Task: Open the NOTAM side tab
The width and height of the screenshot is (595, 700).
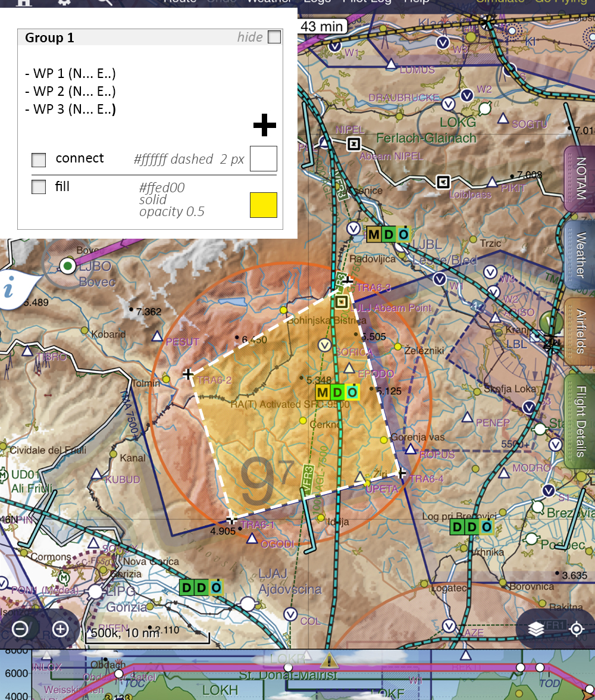Action: [x=580, y=178]
